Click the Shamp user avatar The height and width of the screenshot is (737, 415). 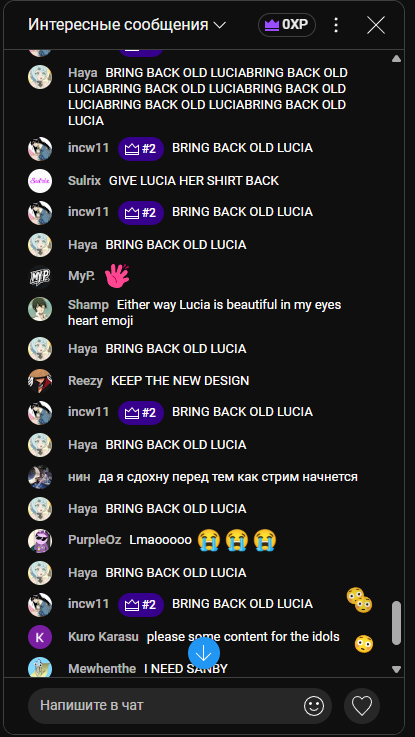pos(40,309)
